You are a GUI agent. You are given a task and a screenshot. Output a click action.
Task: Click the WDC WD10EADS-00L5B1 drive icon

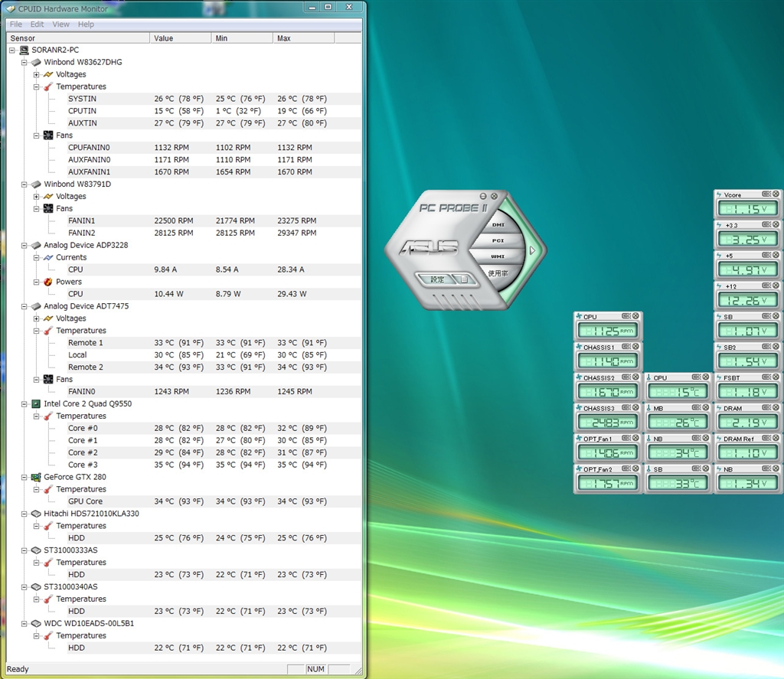(36, 623)
